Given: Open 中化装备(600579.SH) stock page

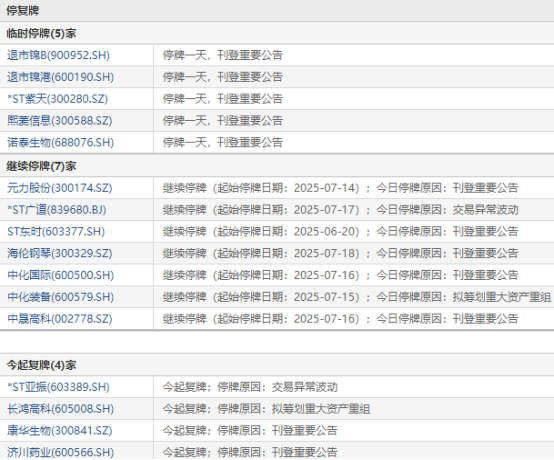Looking at the screenshot, I should click(x=60, y=297).
